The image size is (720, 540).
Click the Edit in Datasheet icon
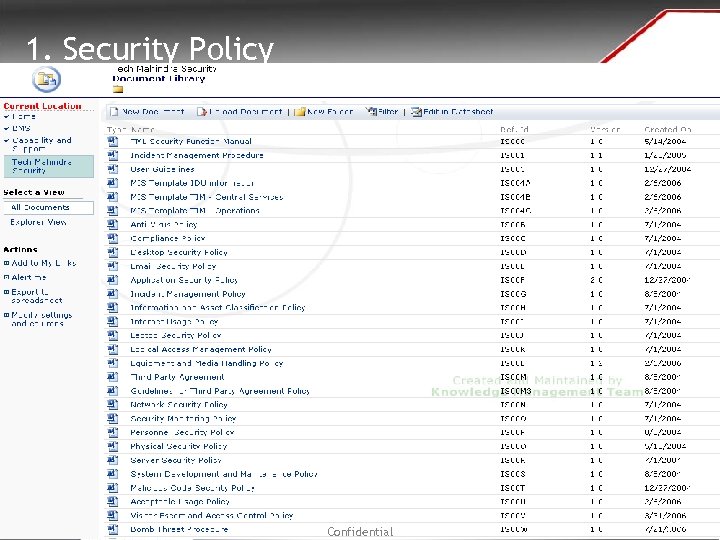416,112
